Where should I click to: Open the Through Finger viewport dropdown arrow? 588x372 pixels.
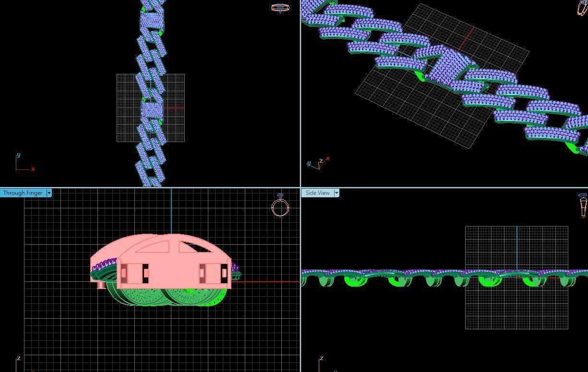[x=49, y=193]
